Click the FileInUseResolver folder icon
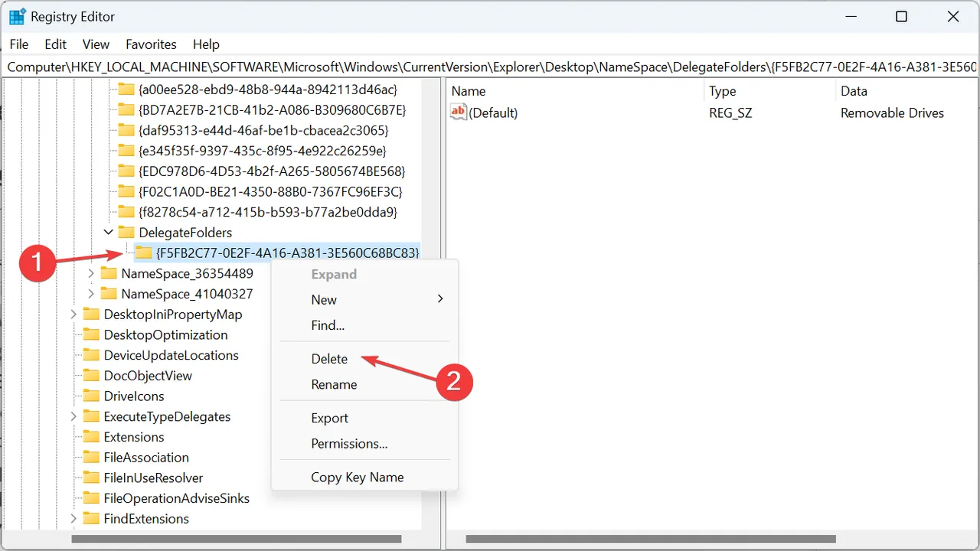This screenshot has height=551, width=980. tap(91, 478)
